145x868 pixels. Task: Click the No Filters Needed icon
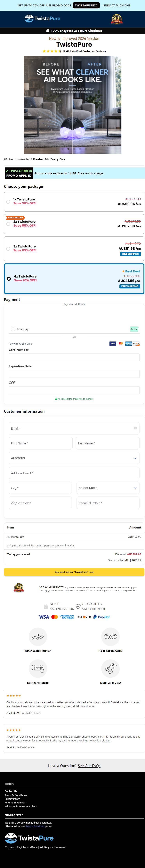38,668
